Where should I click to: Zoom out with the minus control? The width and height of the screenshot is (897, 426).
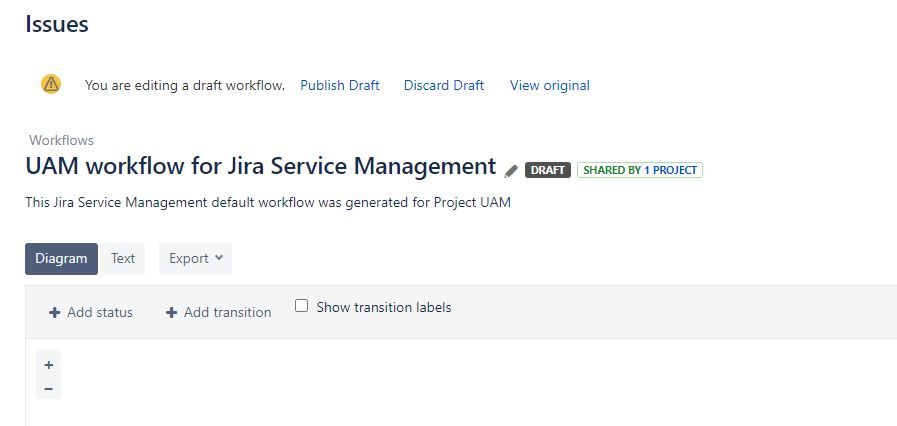click(49, 389)
